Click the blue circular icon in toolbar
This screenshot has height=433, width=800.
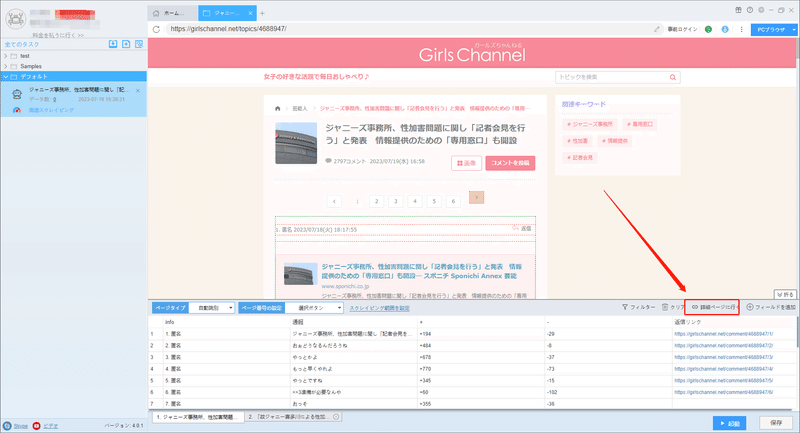724,29
